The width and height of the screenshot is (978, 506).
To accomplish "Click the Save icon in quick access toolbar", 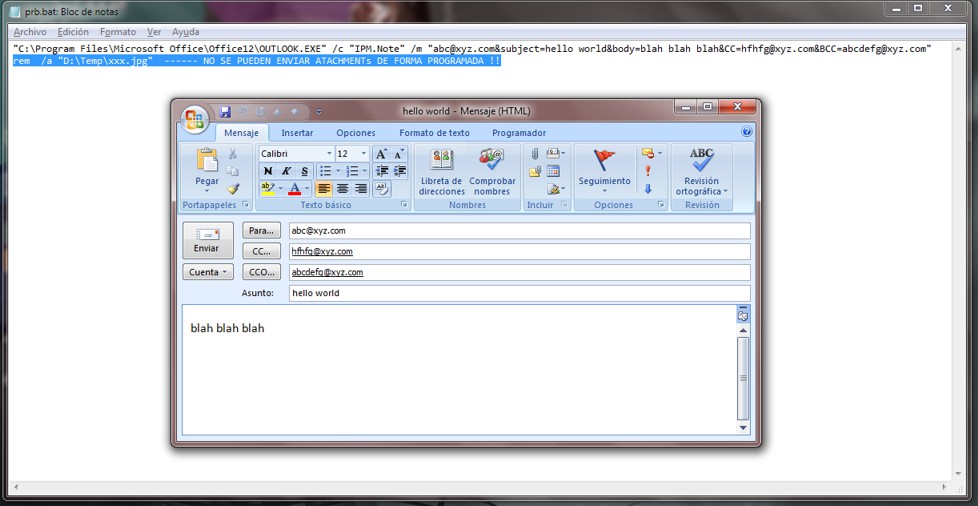I will coord(225,111).
